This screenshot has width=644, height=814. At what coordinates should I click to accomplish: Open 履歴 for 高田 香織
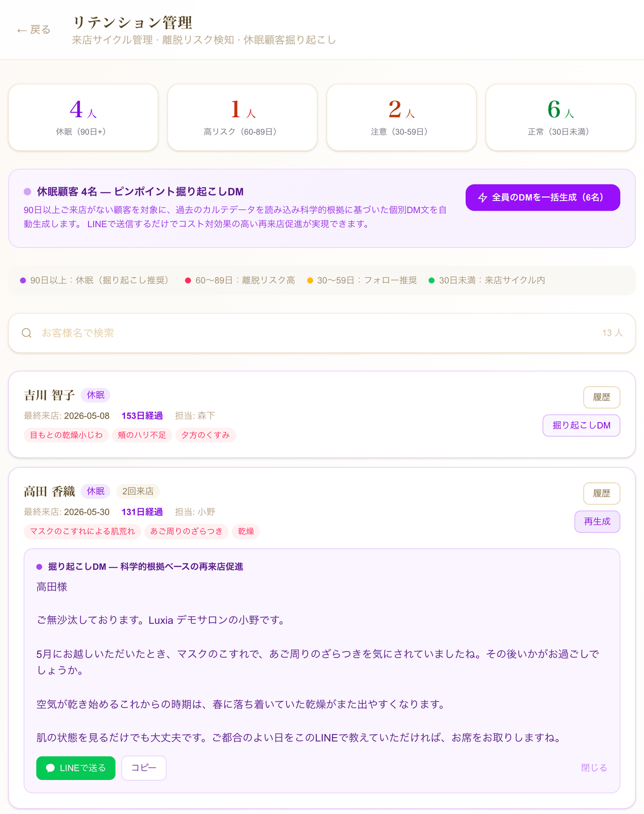pos(602,493)
